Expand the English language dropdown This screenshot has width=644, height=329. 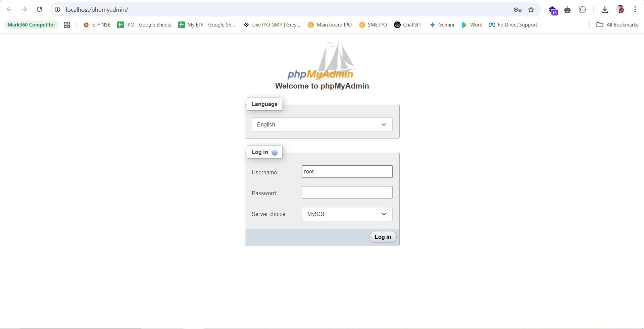point(322,124)
